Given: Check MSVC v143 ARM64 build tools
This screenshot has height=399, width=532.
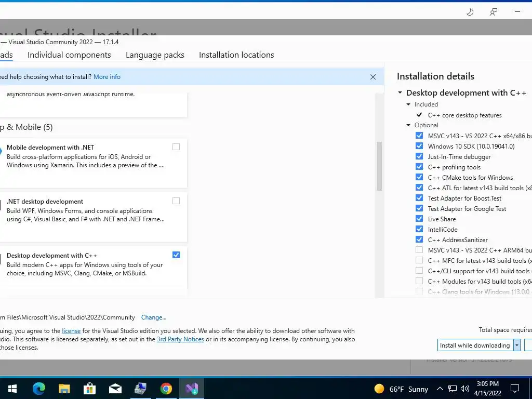Looking at the screenshot, I should pyautogui.click(x=419, y=250).
